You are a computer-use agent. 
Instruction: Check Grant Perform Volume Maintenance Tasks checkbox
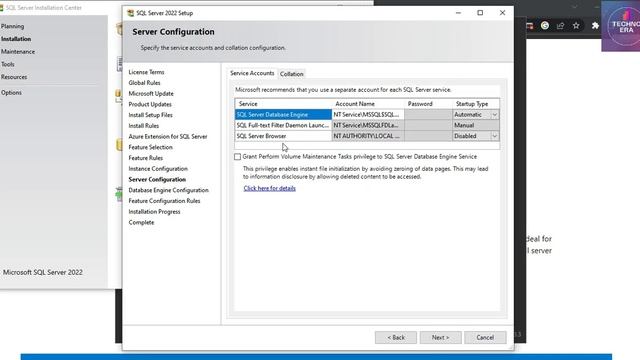pos(238,157)
